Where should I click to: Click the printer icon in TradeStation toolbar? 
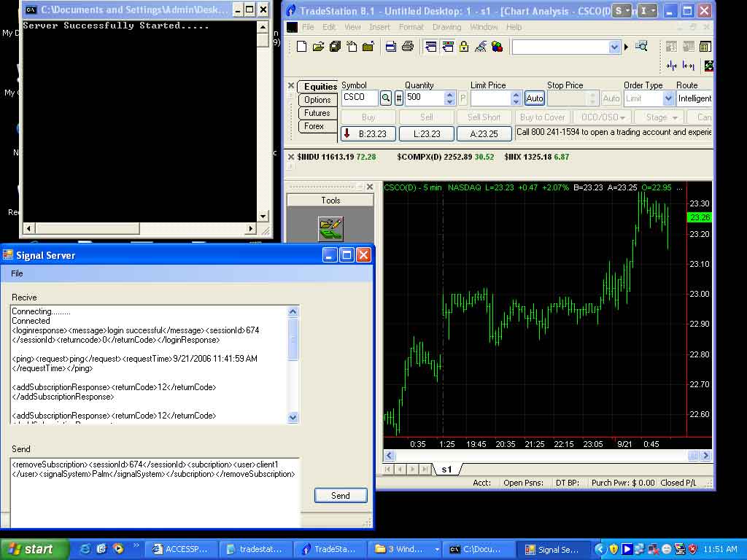(407, 47)
